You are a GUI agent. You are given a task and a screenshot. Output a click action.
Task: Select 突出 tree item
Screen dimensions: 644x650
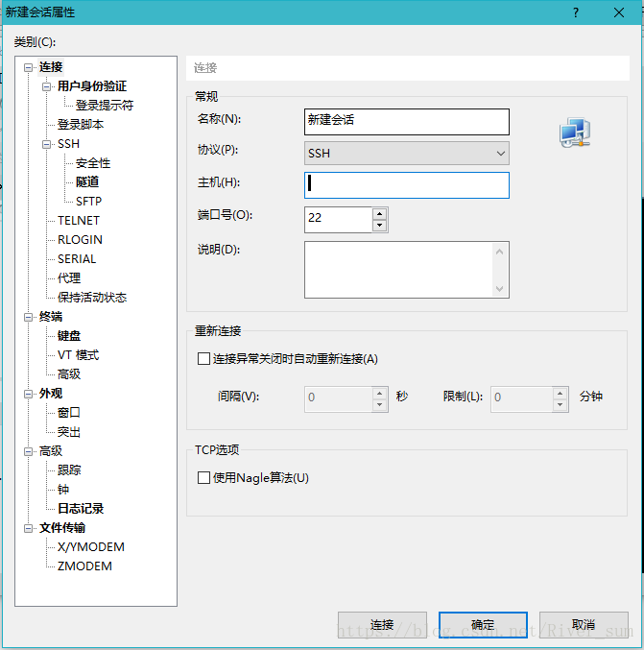pyautogui.click(x=69, y=432)
